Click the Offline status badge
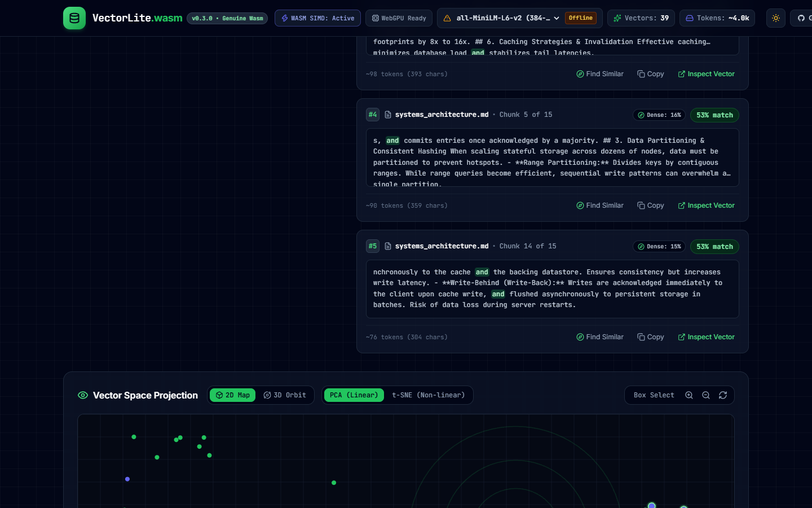 [x=581, y=18]
